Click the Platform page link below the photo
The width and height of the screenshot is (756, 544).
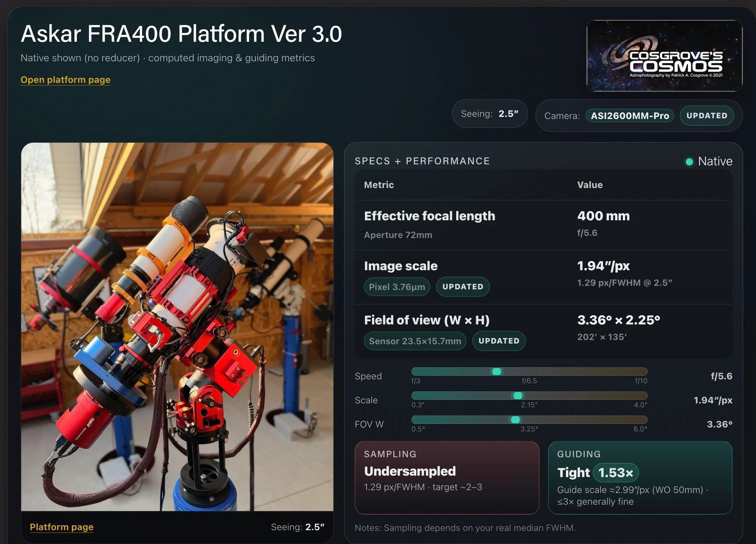tap(61, 527)
